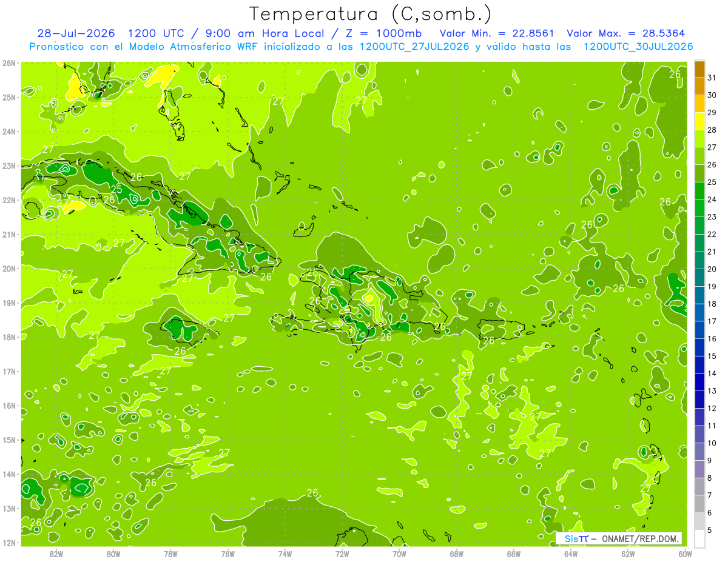
Task: Pick the yellow-green 27–28 colorbar segment
Action: (x=699, y=138)
